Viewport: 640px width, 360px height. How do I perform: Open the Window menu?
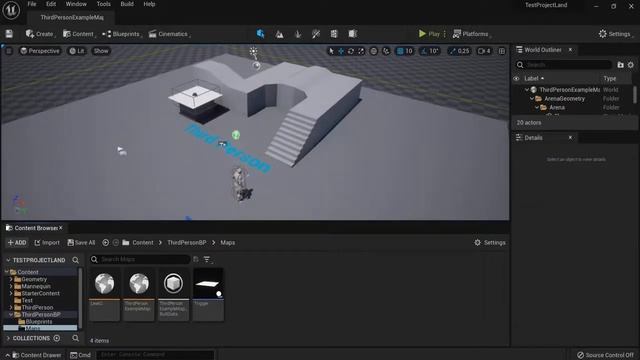76,4
